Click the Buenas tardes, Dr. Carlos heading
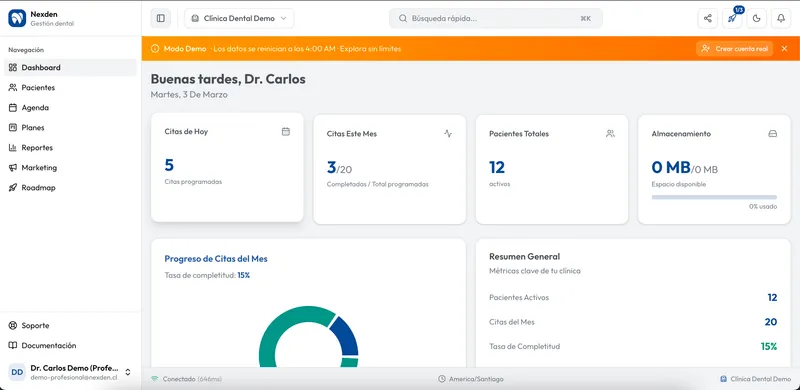The image size is (800, 390). tap(228, 79)
